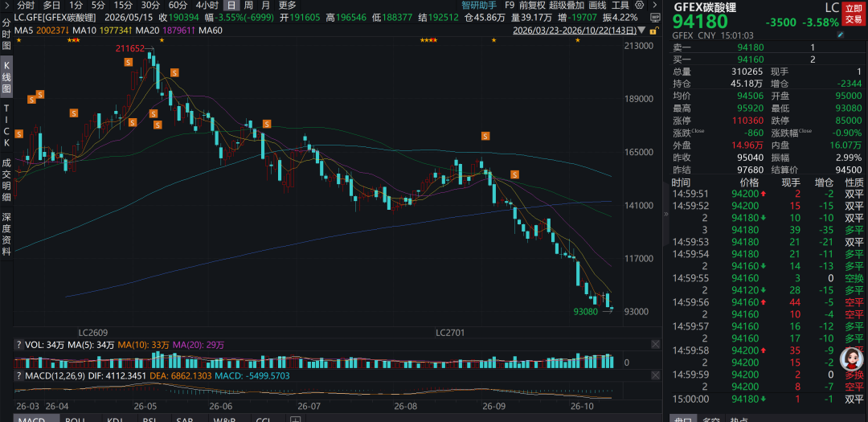Add a new indicator tab with plus

[x=296, y=420]
